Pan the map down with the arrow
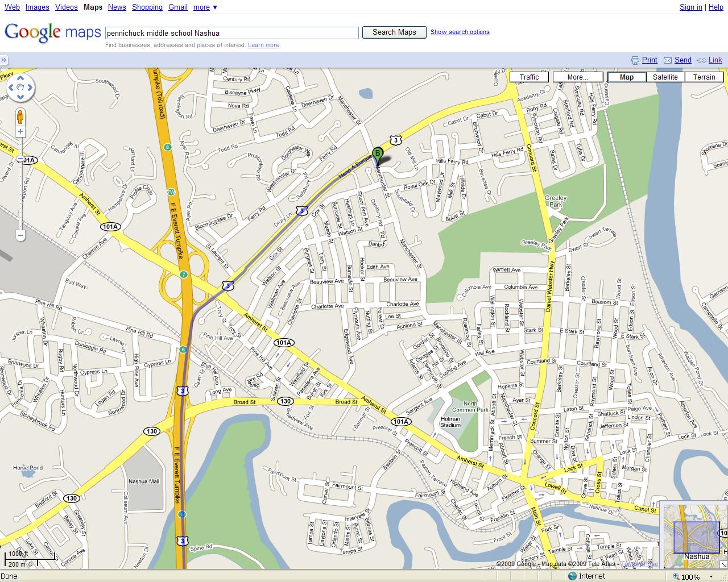The width and height of the screenshot is (728, 582). [20, 97]
